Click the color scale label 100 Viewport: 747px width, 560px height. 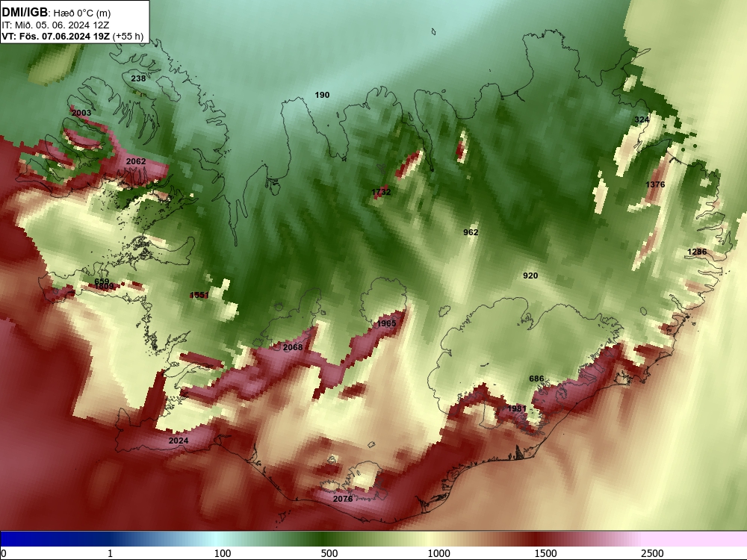(223, 553)
